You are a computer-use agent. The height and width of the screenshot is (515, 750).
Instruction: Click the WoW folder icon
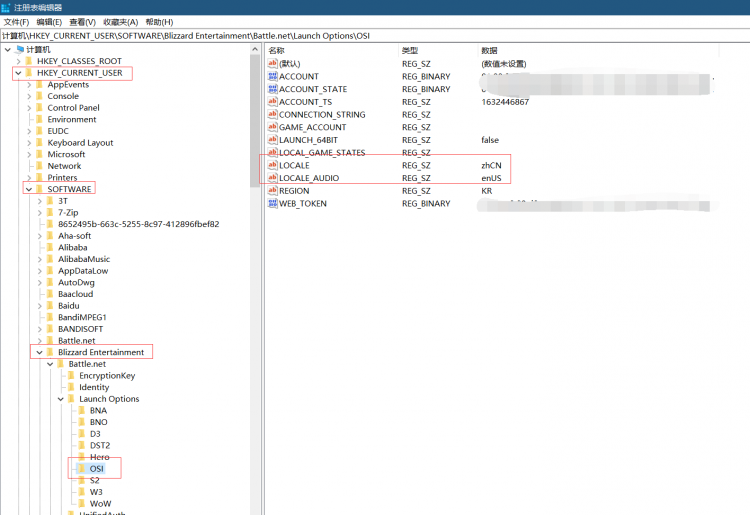point(82,504)
